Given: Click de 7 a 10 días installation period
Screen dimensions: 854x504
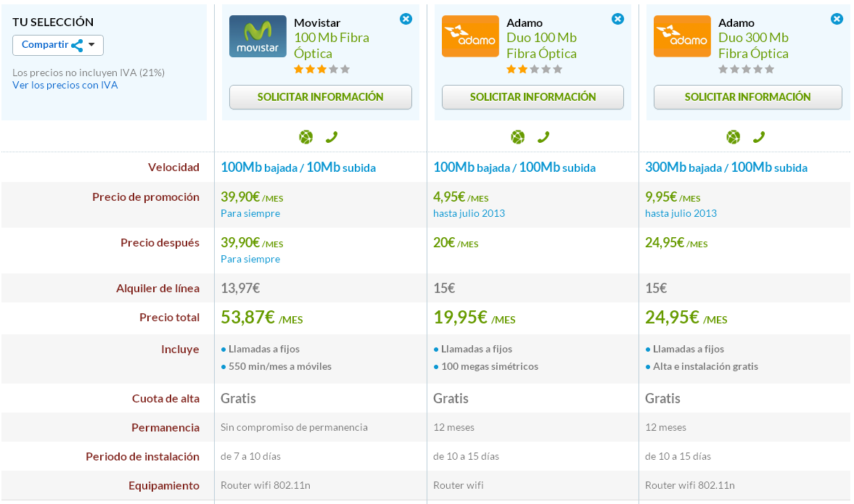Looking at the screenshot, I should pyautogui.click(x=250, y=456).
